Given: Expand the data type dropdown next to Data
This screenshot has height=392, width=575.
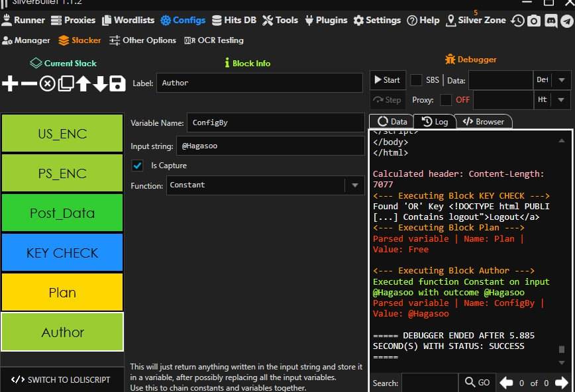Looking at the screenshot, I should pos(561,80).
